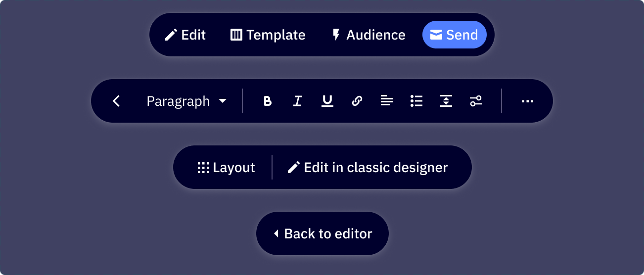Open more options ellipsis menu
The image size is (644, 275).
(x=527, y=101)
